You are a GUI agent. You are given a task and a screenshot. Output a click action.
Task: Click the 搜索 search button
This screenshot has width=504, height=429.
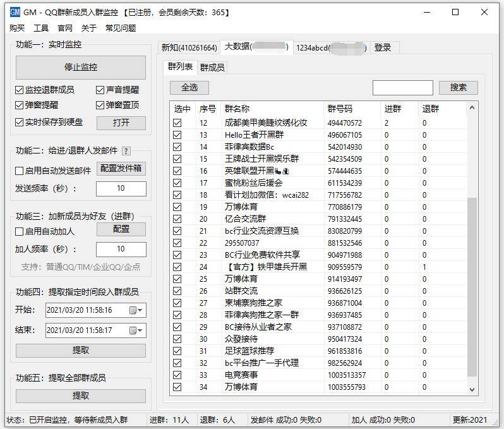(x=458, y=88)
